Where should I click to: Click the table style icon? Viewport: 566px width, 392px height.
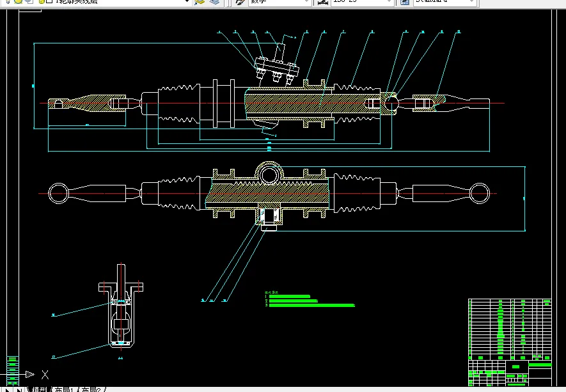405,2
